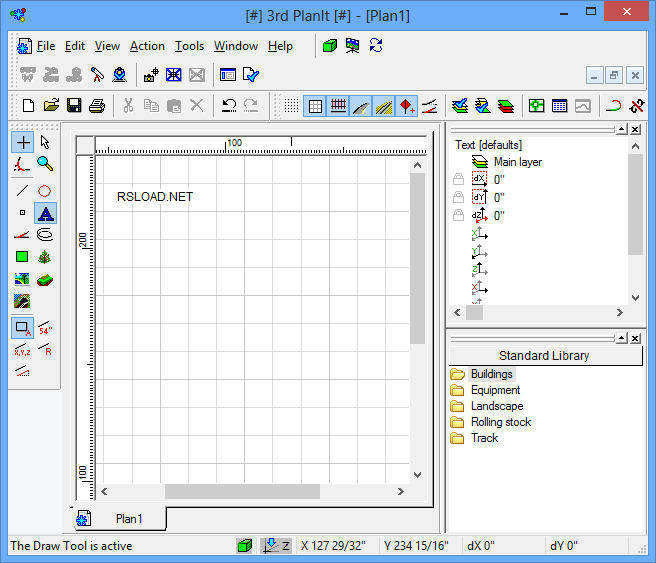The image size is (656, 563).
Task: Click Main layer in the properties panel
Action: click(518, 162)
